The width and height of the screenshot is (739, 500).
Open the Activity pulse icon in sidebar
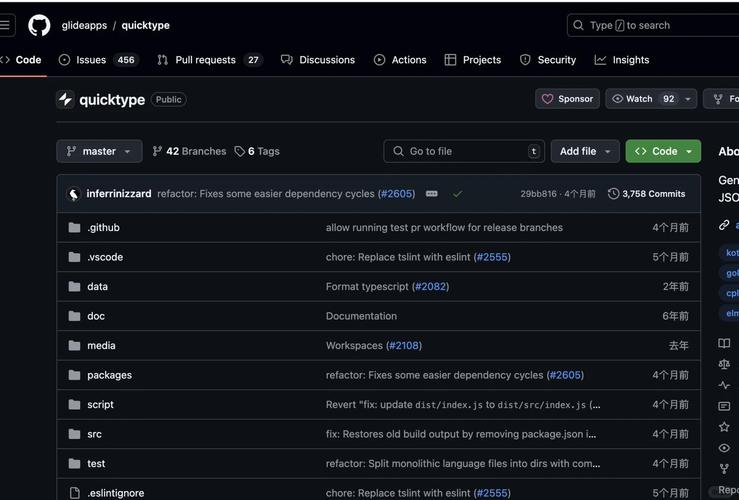pyautogui.click(x=724, y=385)
